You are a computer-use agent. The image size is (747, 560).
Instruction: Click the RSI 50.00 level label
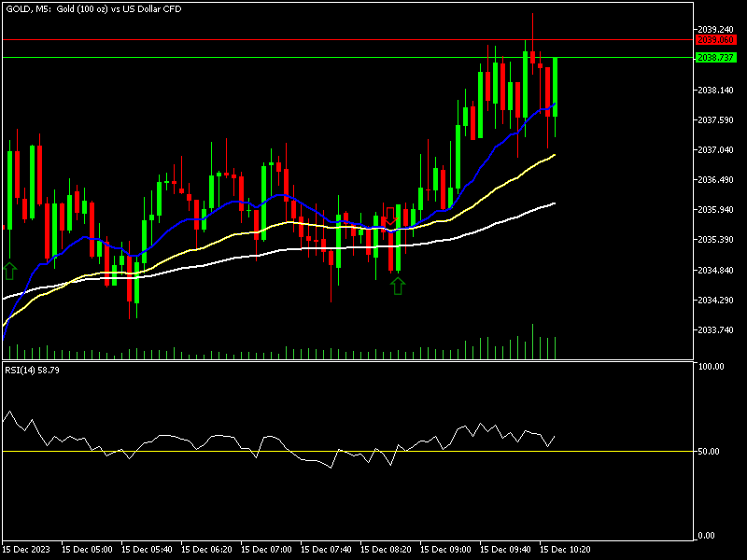click(x=712, y=452)
